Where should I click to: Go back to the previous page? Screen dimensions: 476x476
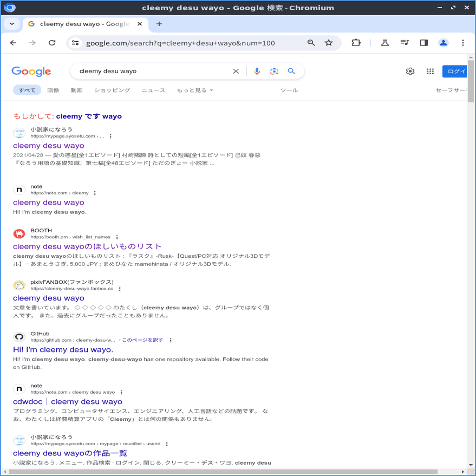tap(13, 43)
